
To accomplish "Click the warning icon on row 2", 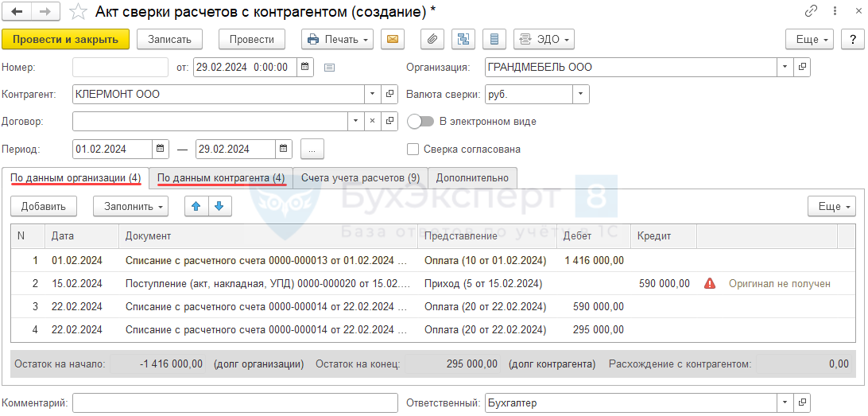I will (709, 284).
